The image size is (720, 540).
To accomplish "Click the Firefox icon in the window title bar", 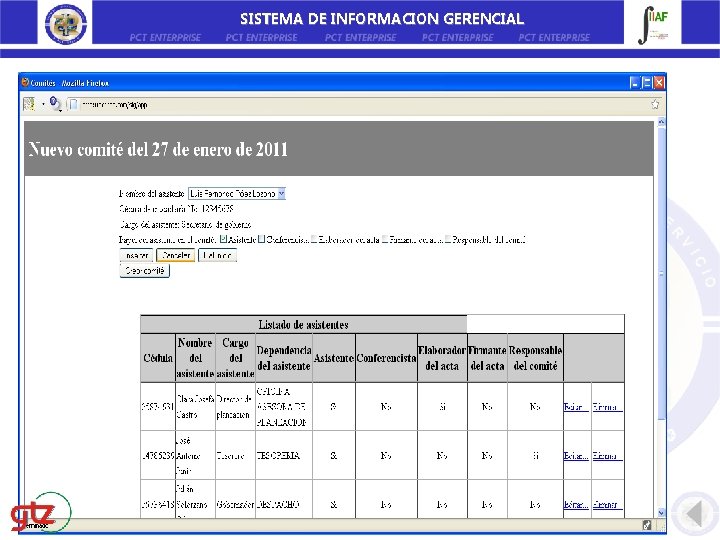I will tap(25, 82).
